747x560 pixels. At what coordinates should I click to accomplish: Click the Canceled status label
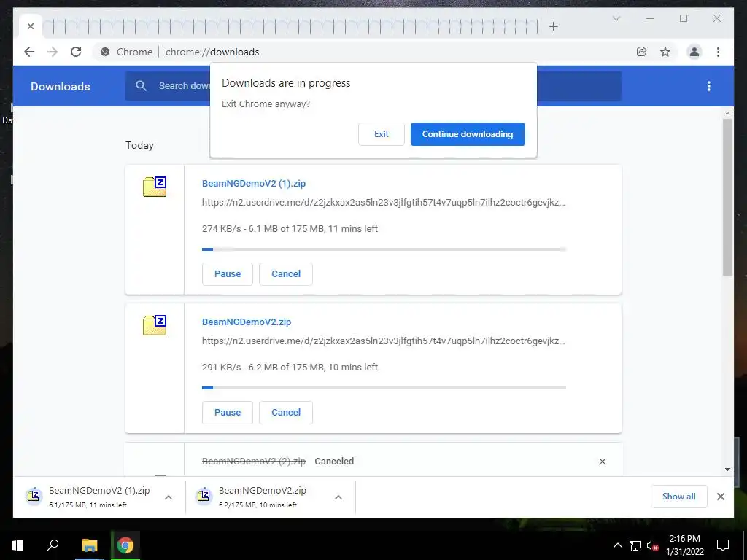334,462
